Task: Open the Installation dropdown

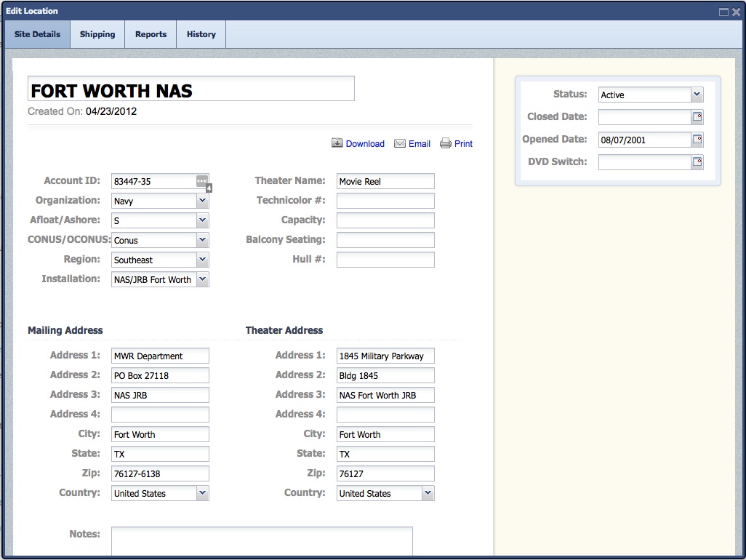Action: click(x=202, y=279)
